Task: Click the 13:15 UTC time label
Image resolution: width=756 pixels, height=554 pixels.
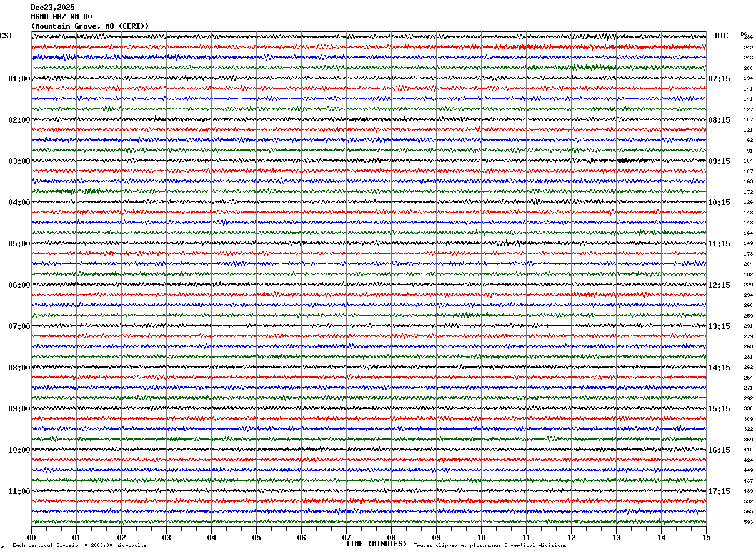Action: click(x=719, y=326)
